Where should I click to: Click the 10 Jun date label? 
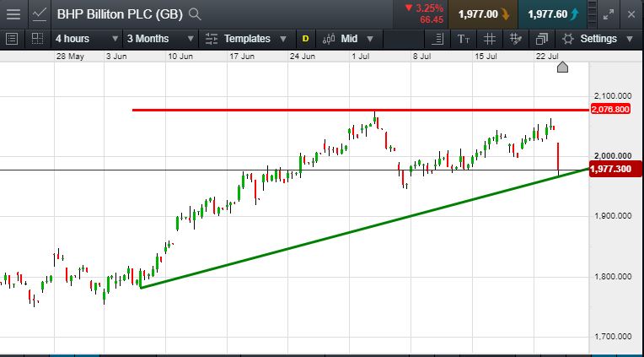[x=180, y=57]
